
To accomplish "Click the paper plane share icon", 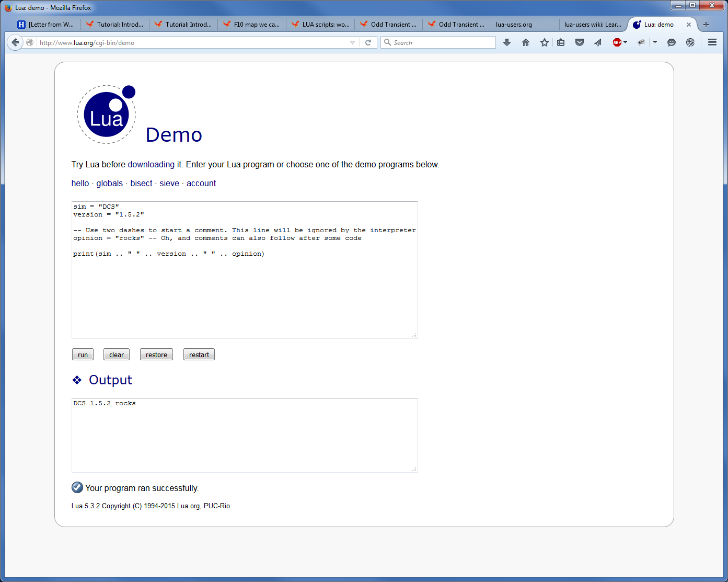I will [598, 42].
